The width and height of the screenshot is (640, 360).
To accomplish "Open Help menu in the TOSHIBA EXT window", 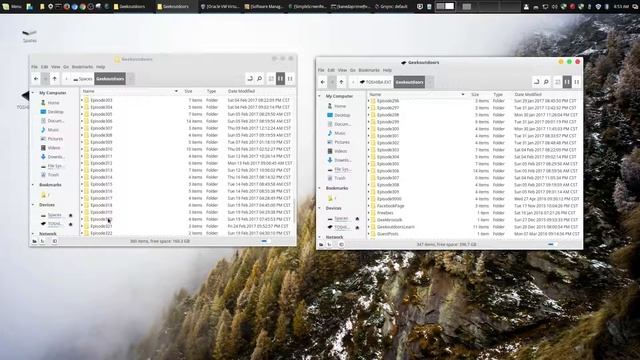I will point(387,70).
